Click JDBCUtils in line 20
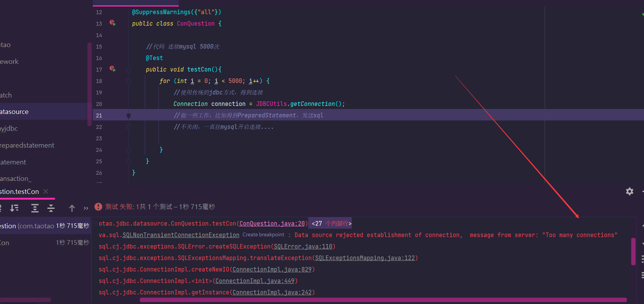The image size is (644, 304). pos(271,104)
